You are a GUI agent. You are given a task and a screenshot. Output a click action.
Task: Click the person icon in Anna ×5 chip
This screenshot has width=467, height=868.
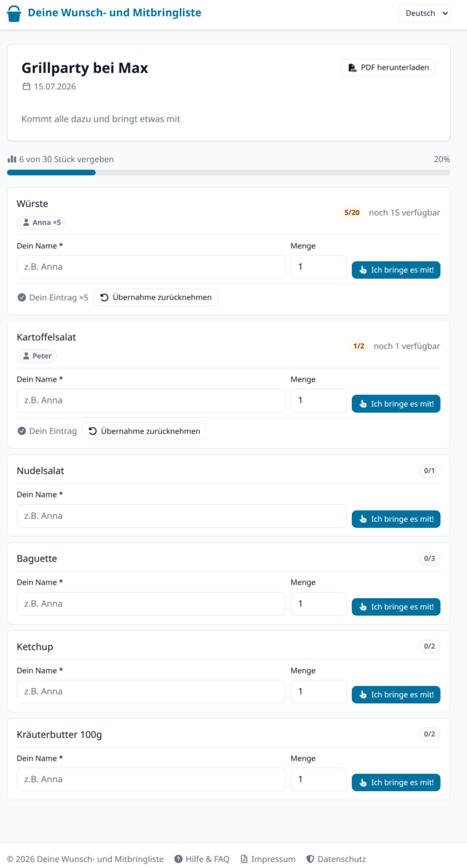26,222
